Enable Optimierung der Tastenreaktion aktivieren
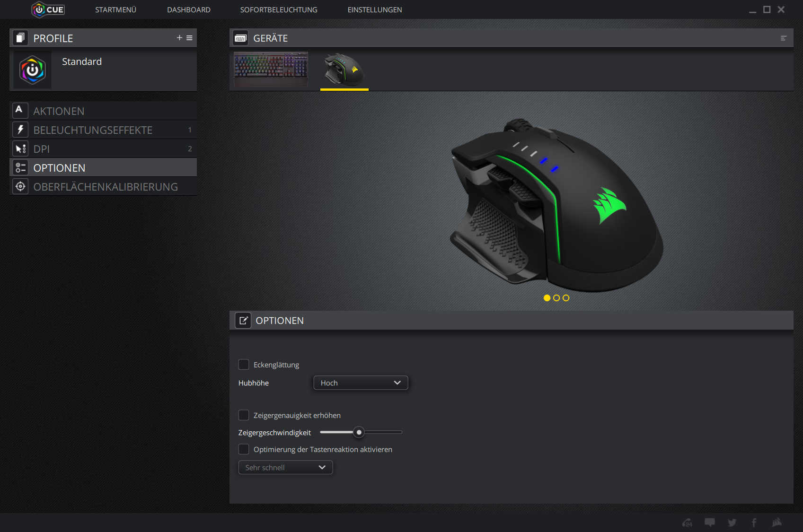The height and width of the screenshot is (532, 803). 244,449
